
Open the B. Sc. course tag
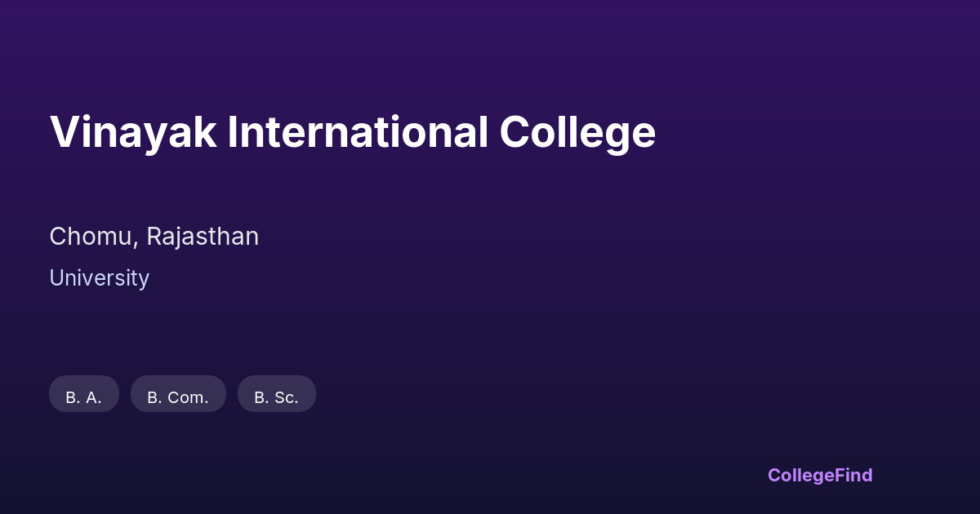(x=276, y=396)
